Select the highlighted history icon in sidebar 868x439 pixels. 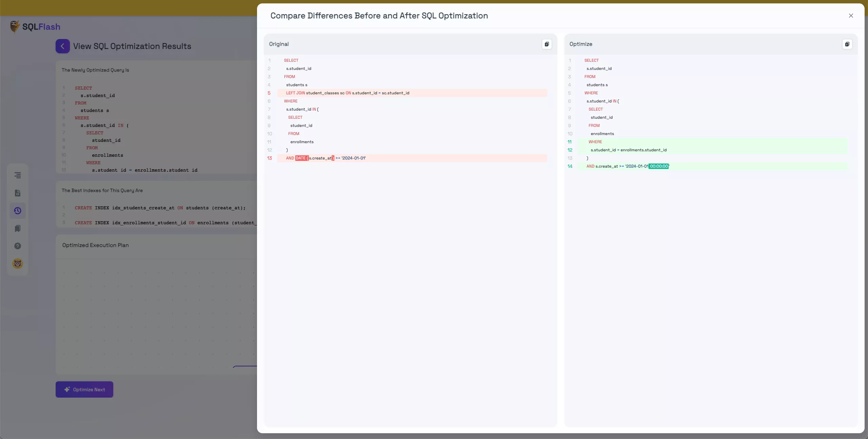pyautogui.click(x=17, y=211)
